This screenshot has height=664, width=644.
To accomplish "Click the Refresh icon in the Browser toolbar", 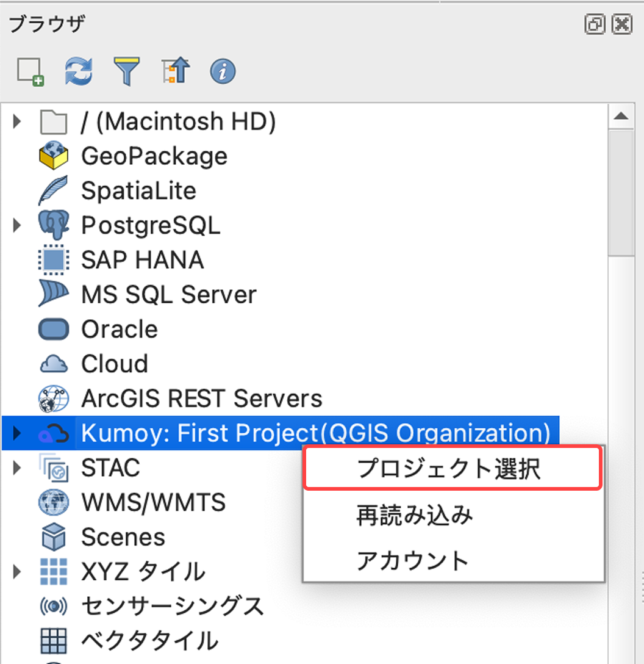I will click(x=78, y=71).
